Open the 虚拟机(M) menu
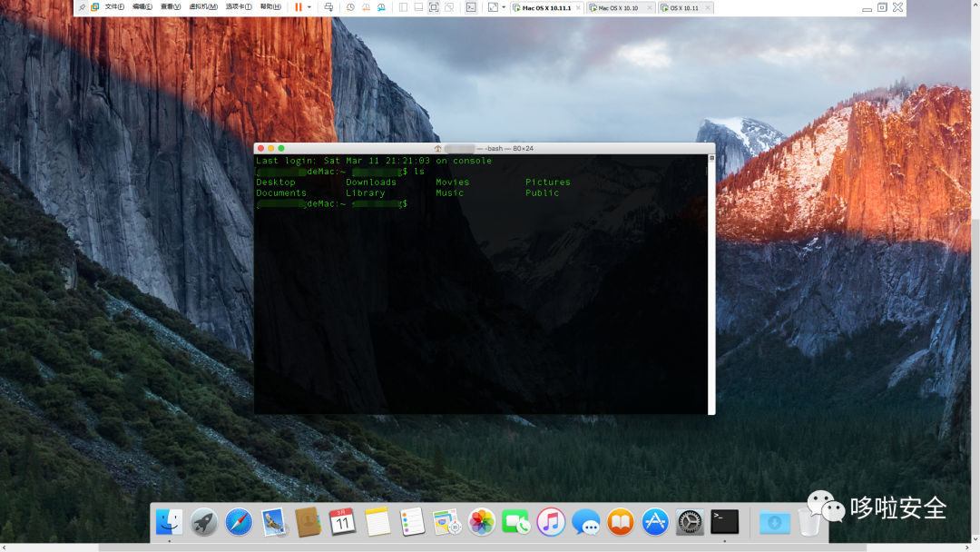Viewport: 980px width, 552px height. click(x=203, y=7)
